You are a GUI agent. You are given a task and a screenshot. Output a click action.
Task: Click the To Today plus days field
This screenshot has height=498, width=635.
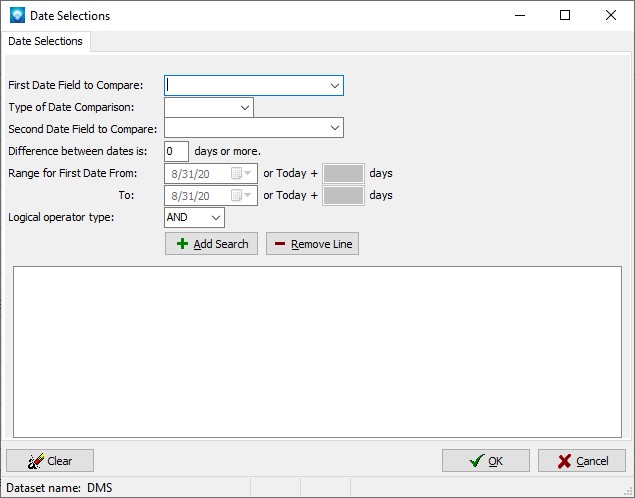tap(344, 195)
